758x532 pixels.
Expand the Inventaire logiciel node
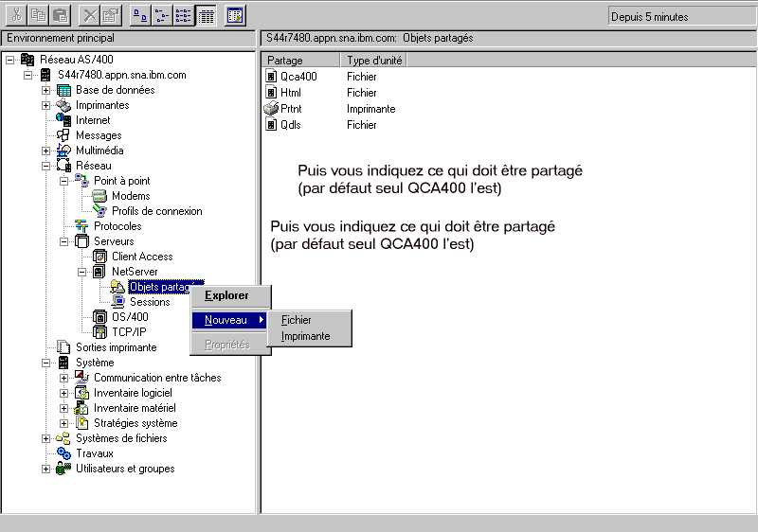(64, 393)
